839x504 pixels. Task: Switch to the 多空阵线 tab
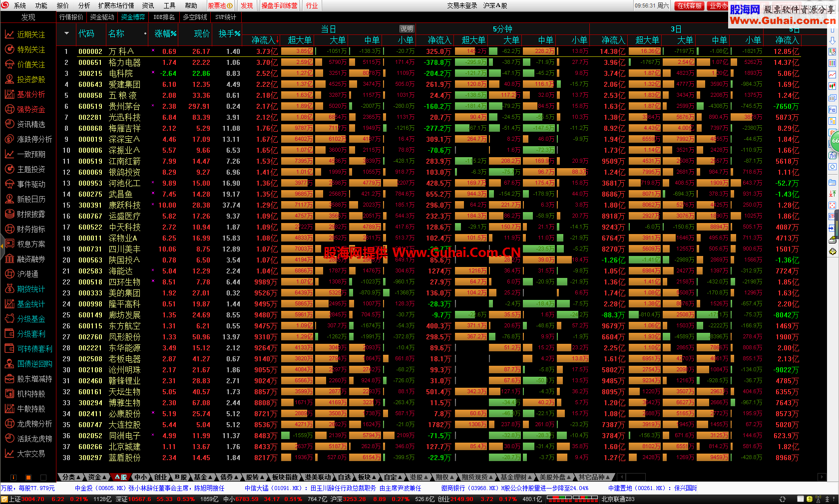(x=195, y=17)
